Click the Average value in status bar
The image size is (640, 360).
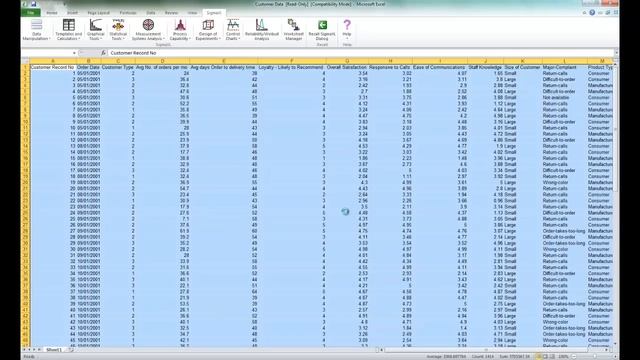tap(446, 356)
